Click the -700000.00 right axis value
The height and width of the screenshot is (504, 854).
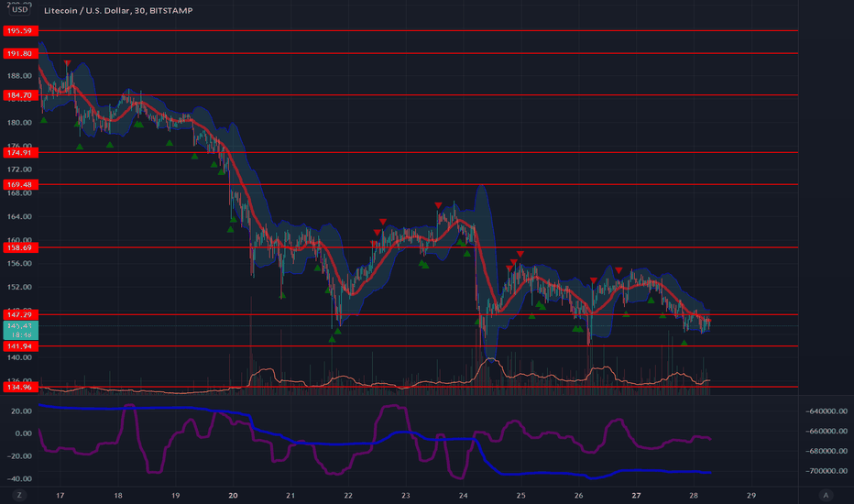[x=827, y=471]
